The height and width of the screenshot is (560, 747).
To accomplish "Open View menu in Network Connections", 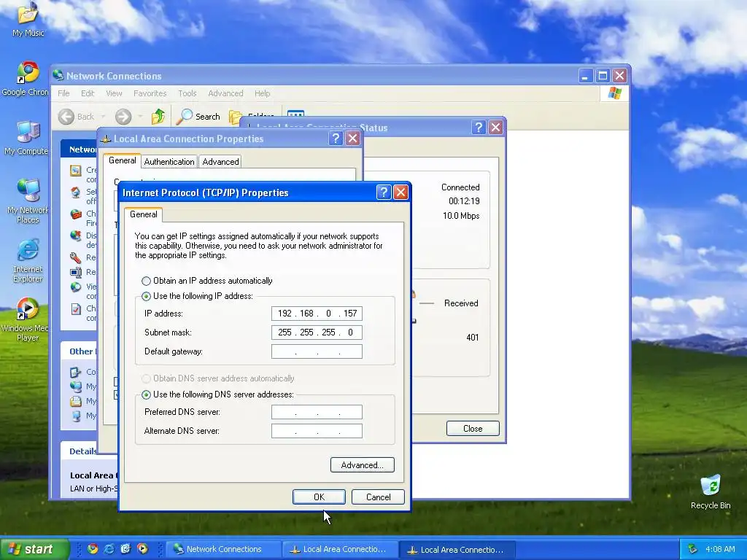I will 114,93.
